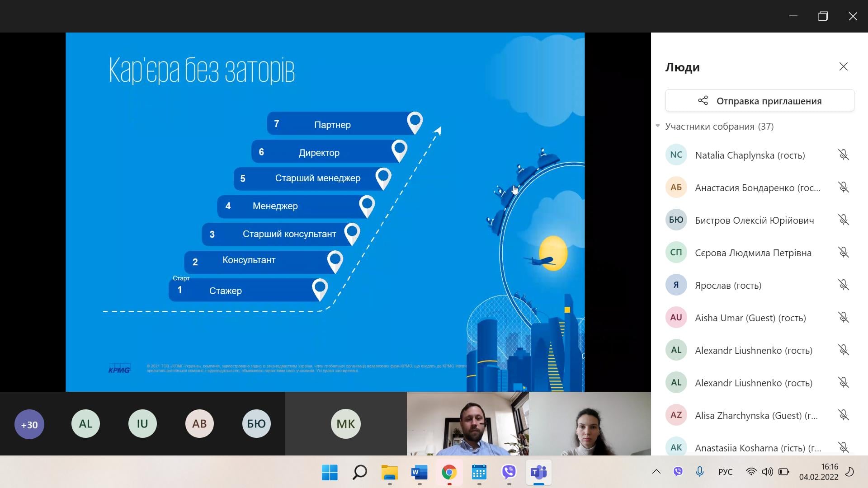
Task: Open the Calendar app from the taskbar
Action: tap(479, 472)
